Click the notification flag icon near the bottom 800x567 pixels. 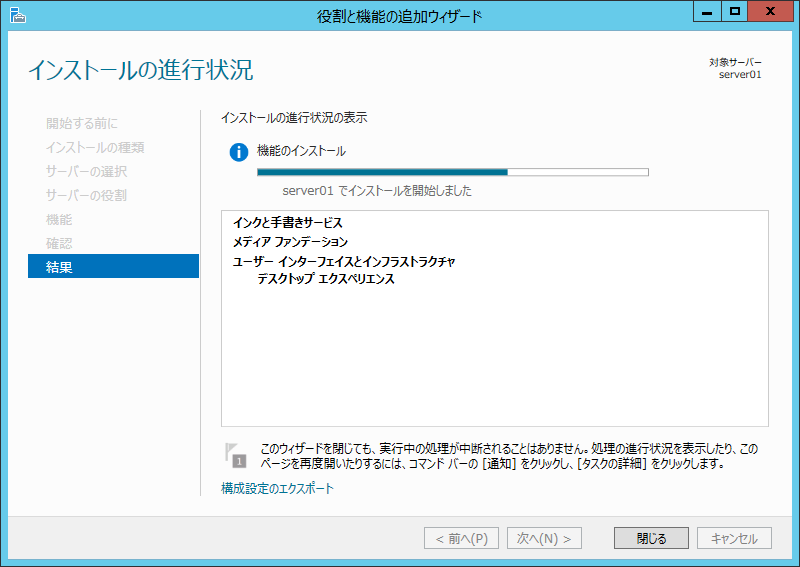[x=235, y=455]
